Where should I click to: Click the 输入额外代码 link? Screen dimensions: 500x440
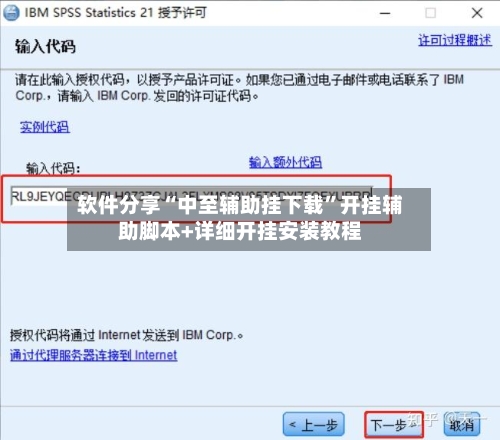(285, 162)
